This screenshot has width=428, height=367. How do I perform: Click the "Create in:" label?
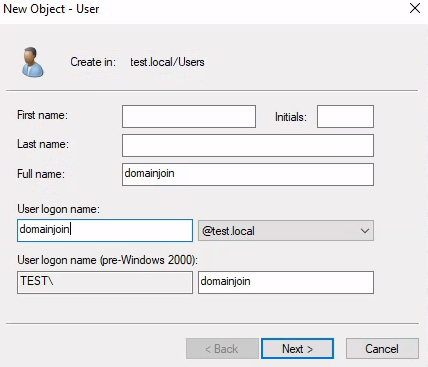pyautogui.click(x=93, y=62)
